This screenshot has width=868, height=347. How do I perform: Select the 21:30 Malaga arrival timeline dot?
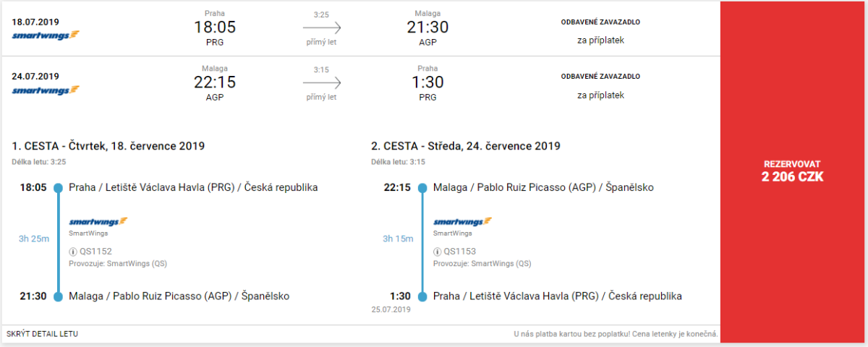click(x=59, y=296)
